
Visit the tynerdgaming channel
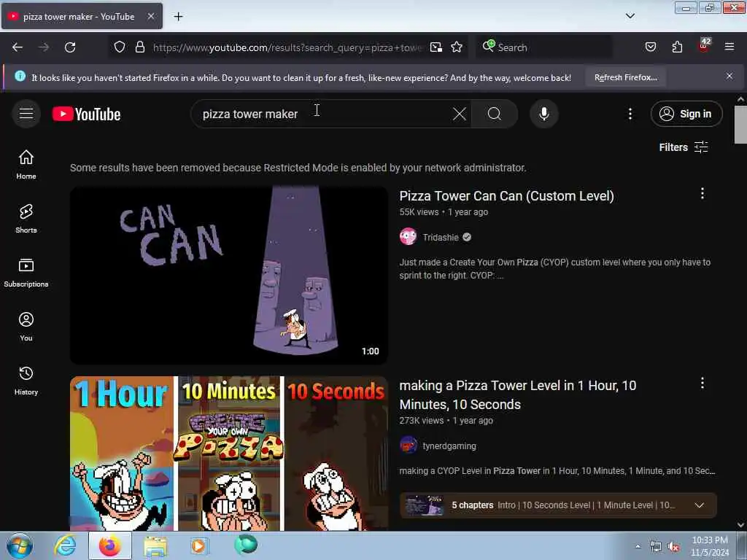tap(449, 446)
